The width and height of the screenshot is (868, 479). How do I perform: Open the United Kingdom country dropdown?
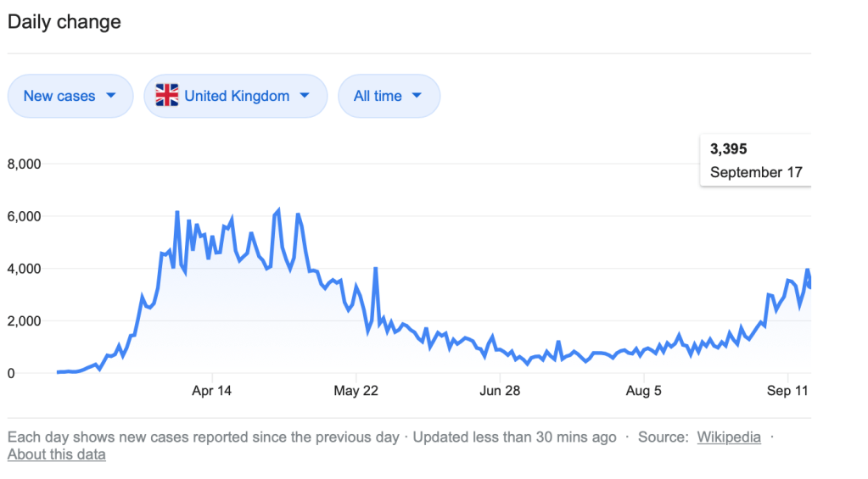(235, 96)
